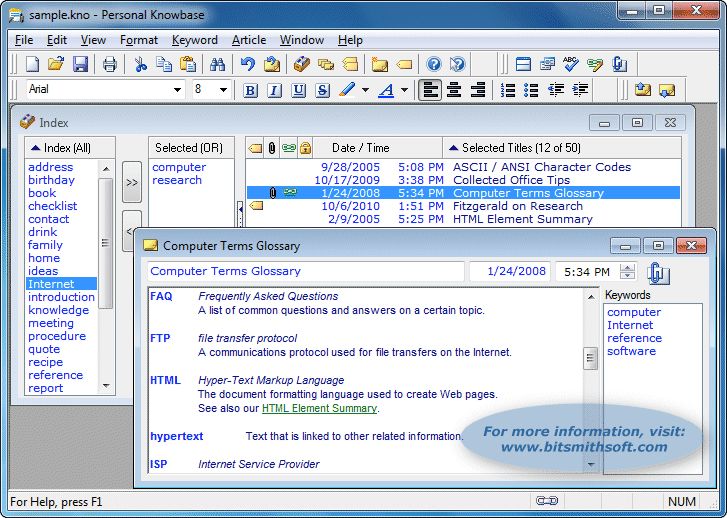Viewport: 727px width, 518px height.
Task: Click font color A button
Action: coord(386,90)
